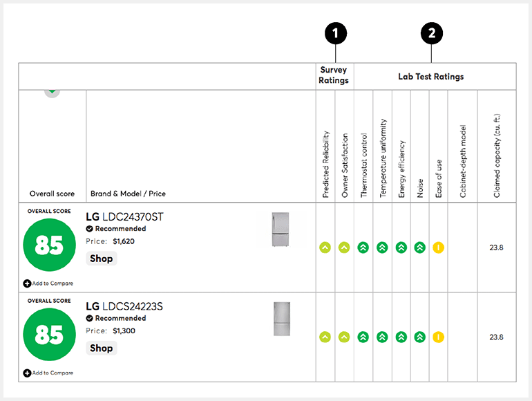The height and width of the screenshot is (401, 532).
Task: Click Thermostat control rating icon for LDC24370ST
Action: coord(363,248)
